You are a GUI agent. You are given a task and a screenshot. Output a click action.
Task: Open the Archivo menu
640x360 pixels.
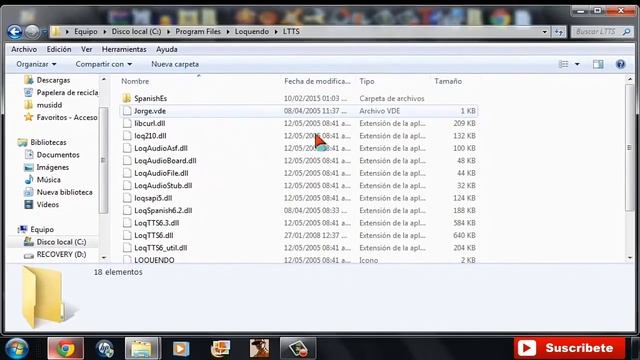click(24, 49)
